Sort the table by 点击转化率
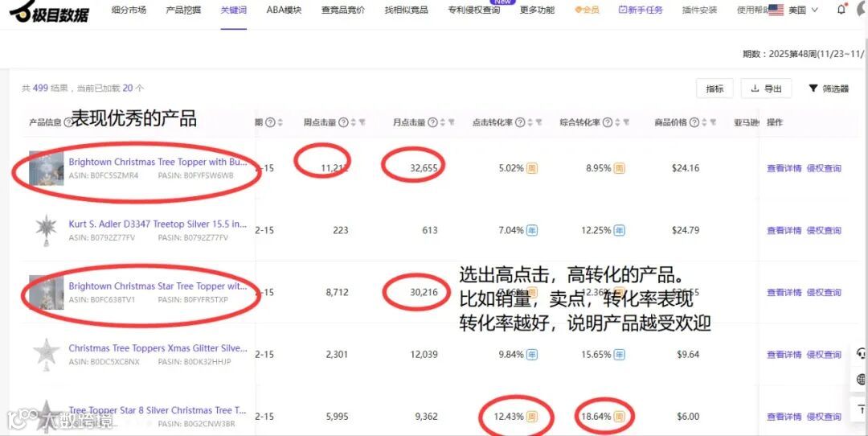The image size is (868, 436). 530,122
